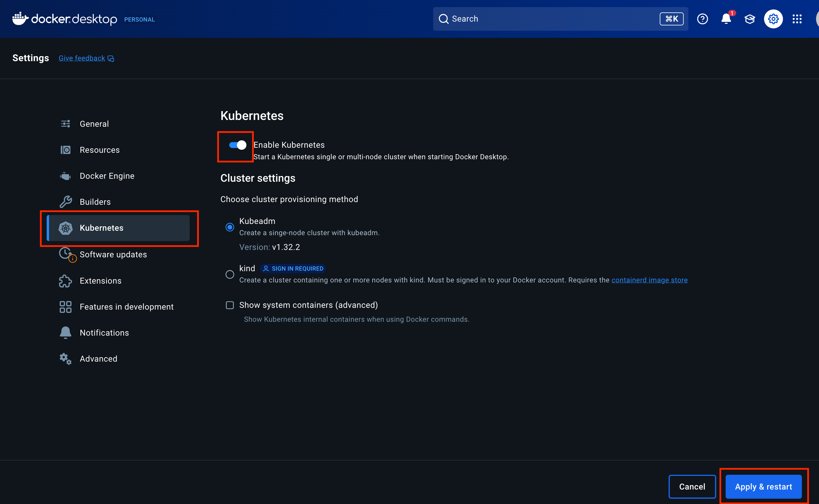Click the General sliders icon
The image size is (819, 504).
coord(65,124)
